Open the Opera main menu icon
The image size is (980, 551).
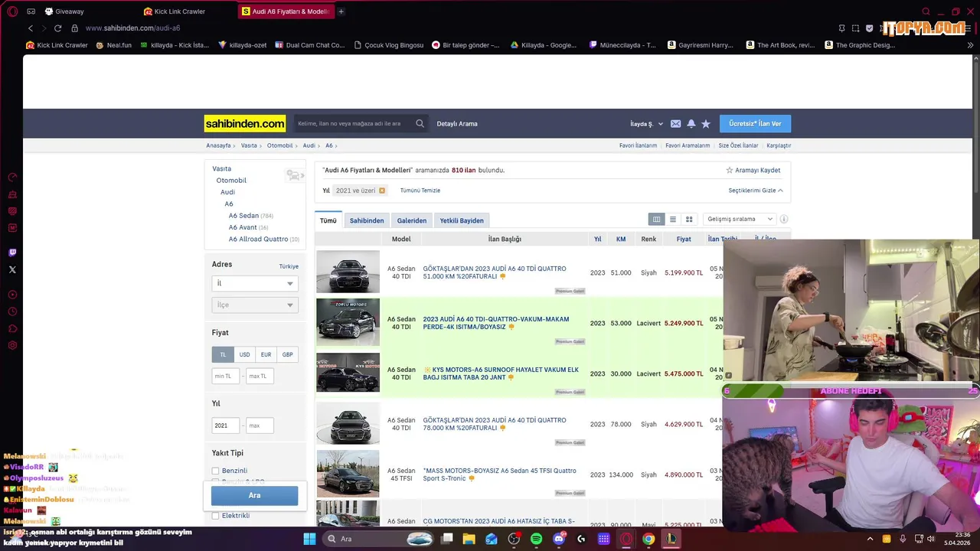[x=12, y=11]
